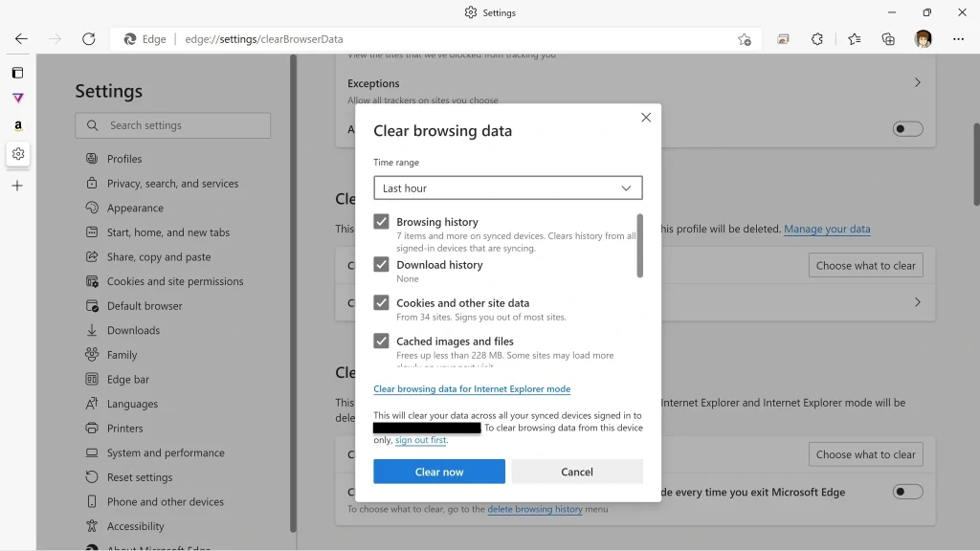
Task: Uncheck Cached images and files
Action: click(x=381, y=341)
